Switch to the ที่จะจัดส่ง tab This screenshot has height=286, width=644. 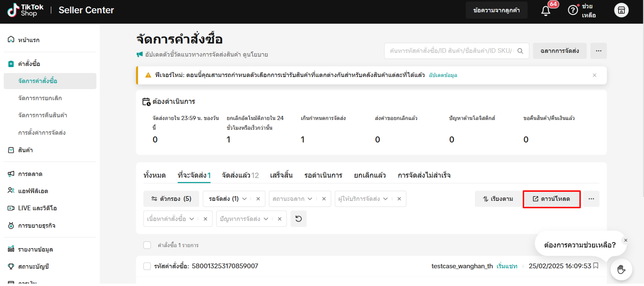(194, 175)
